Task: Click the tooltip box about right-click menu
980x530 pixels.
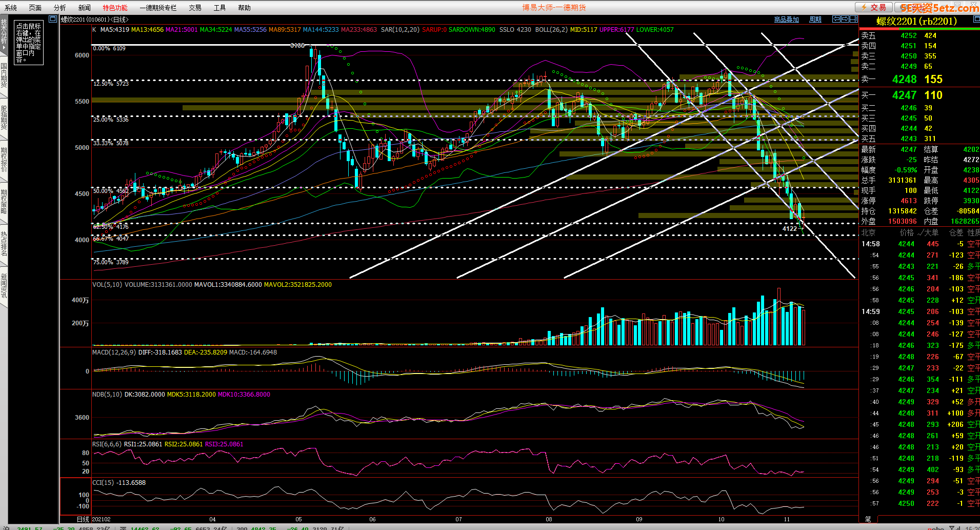Action: pyautogui.click(x=29, y=43)
